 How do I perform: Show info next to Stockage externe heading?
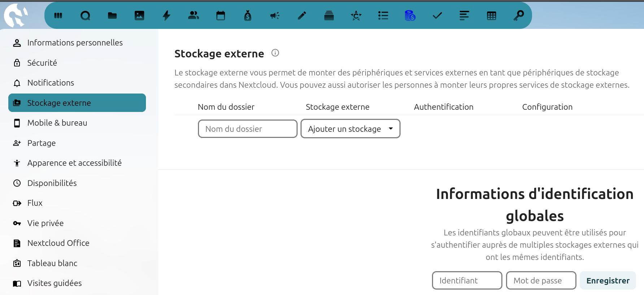[x=275, y=53]
